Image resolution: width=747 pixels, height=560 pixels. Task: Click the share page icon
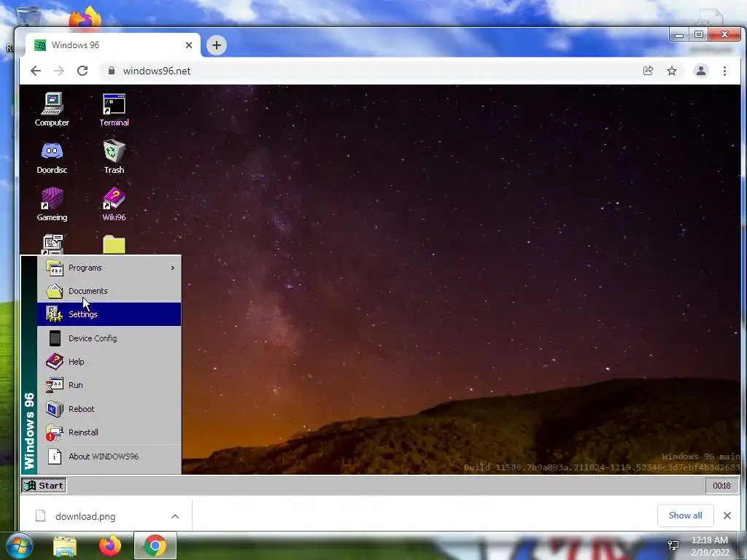pyautogui.click(x=648, y=71)
